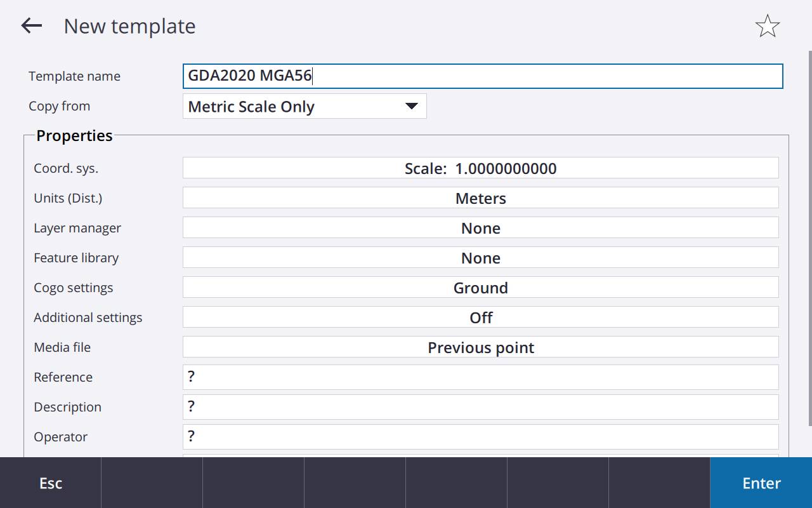Click the Description input field
Image resolution: width=812 pixels, height=508 pixels.
point(480,407)
